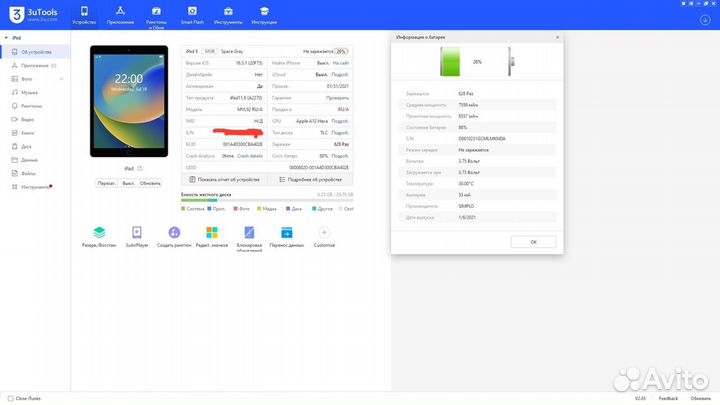This screenshot has width=720, height=405.
Task: Open Перенос данных tool
Action: click(287, 237)
